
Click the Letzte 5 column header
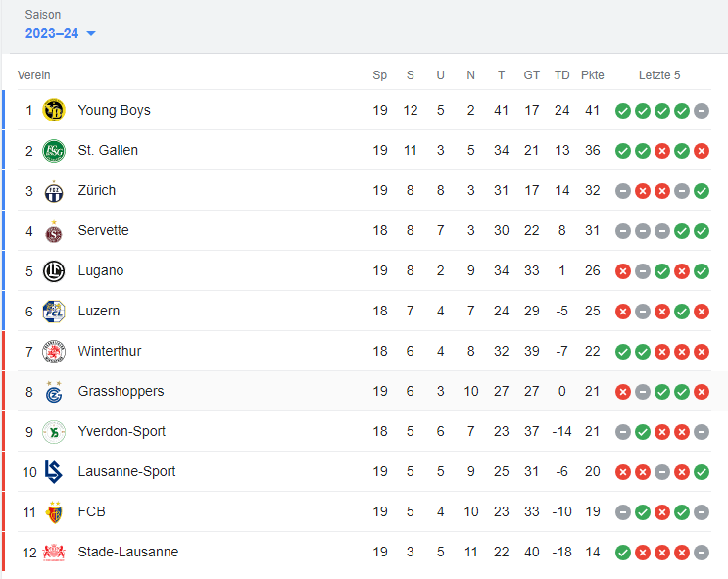point(659,75)
